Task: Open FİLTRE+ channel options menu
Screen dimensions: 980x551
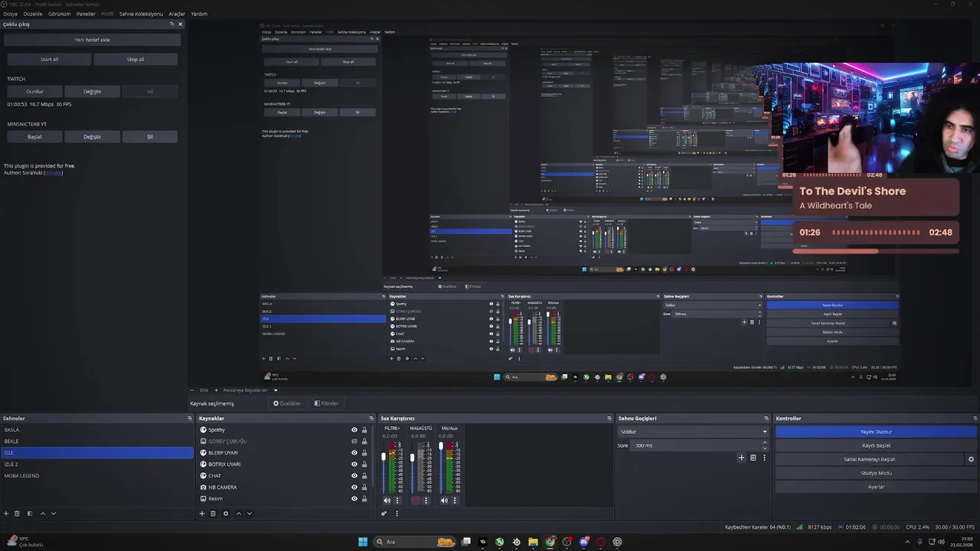Action: (397, 500)
